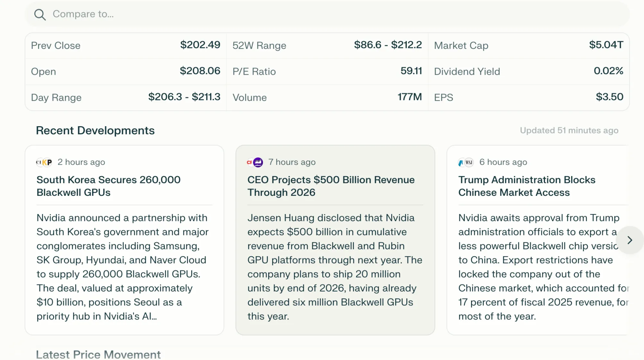Click the 'Recent Developments' heading

95,130
